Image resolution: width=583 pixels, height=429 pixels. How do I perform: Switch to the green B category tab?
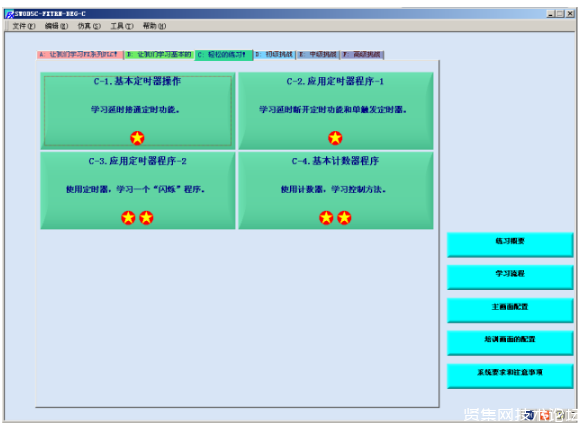pyautogui.click(x=159, y=55)
